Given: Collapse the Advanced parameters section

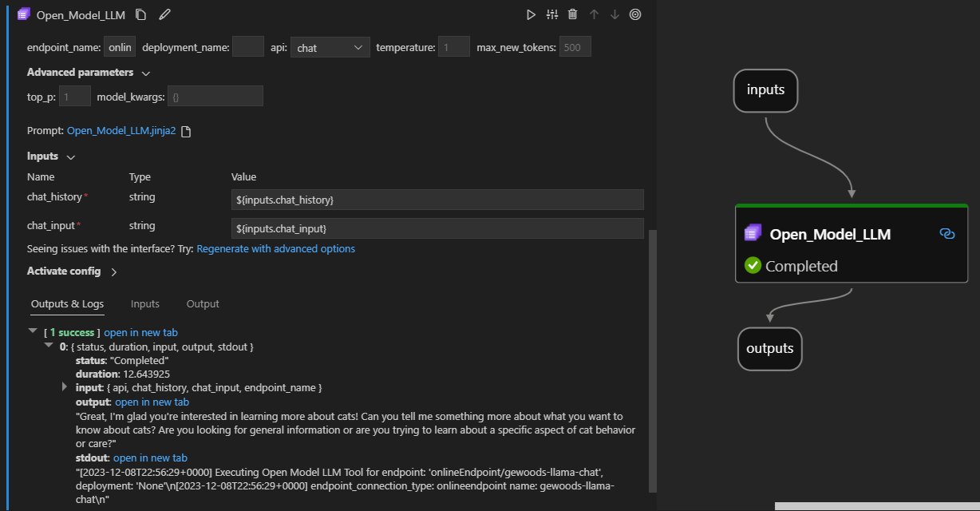Looking at the screenshot, I should [x=146, y=72].
